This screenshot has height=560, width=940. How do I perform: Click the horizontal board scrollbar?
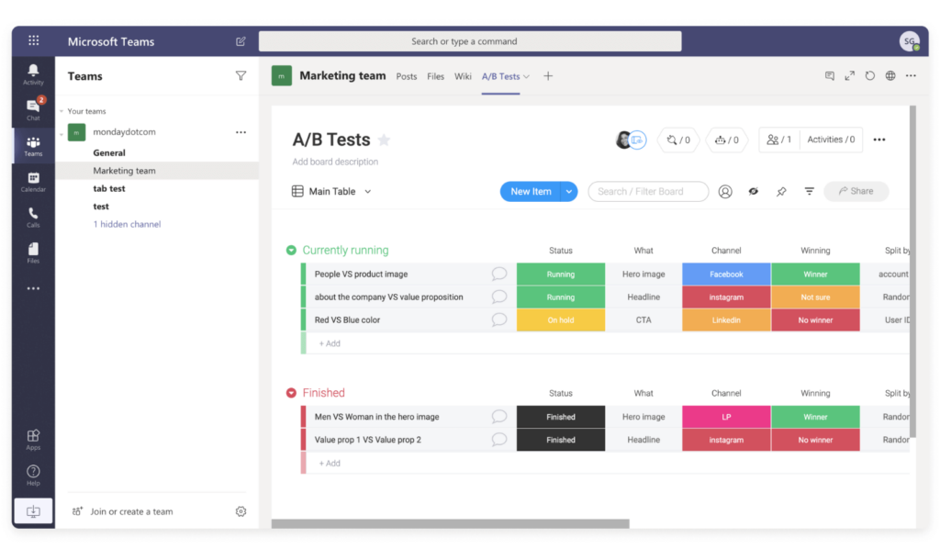coord(450,523)
